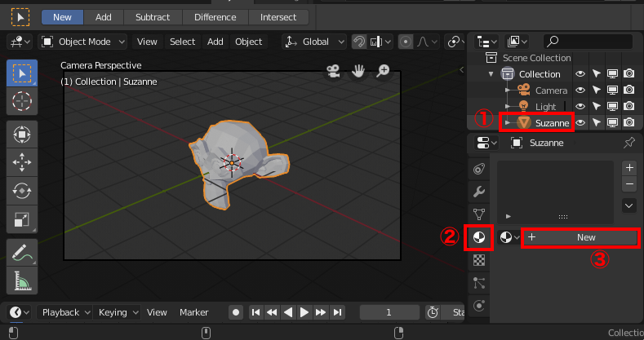Open outliner display mode dropdown
644x340 pixels.
(517, 42)
